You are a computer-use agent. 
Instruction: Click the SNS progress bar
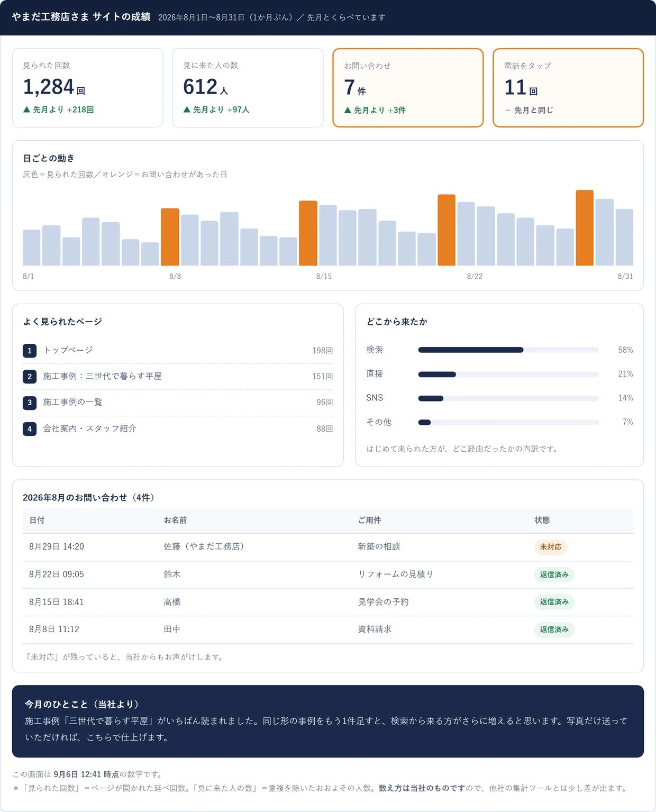click(508, 398)
